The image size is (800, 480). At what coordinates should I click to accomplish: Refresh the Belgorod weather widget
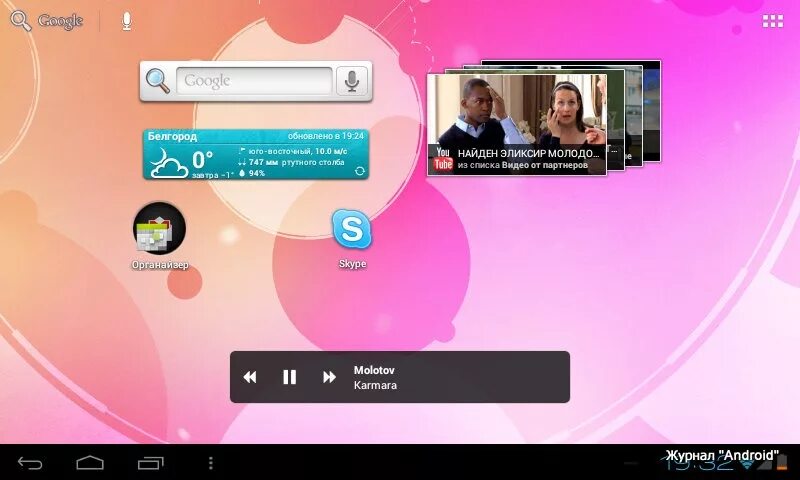pyautogui.click(x=359, y=171)
